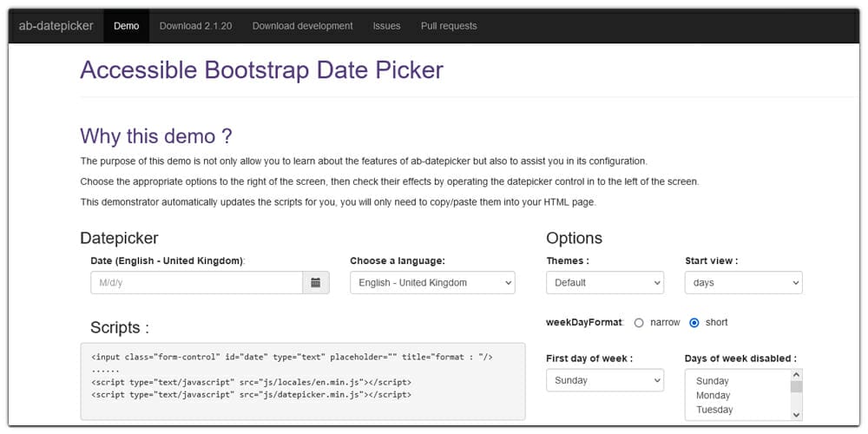Open the Start view dropdown
The height and width of the screenshot is (434, 868).
743,282
